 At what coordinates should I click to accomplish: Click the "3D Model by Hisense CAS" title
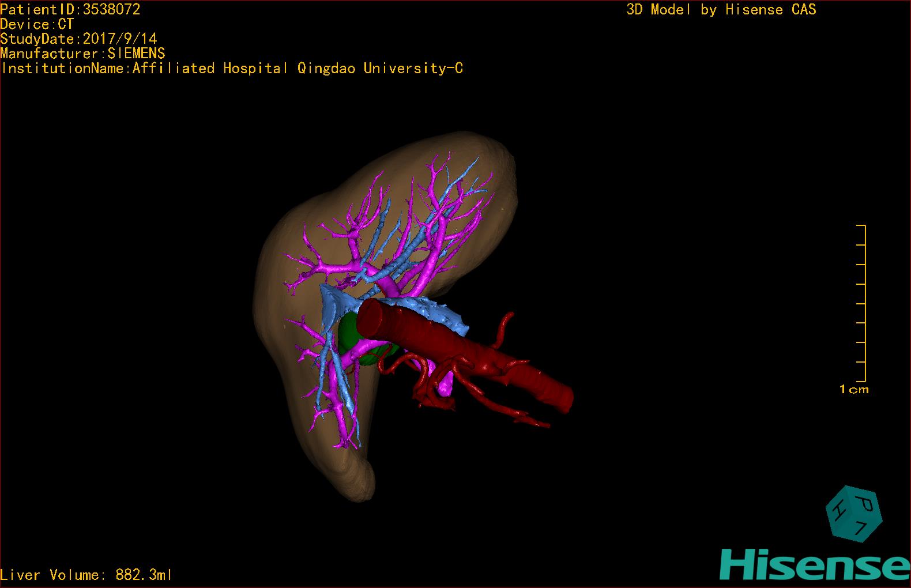tap(721, 9)
